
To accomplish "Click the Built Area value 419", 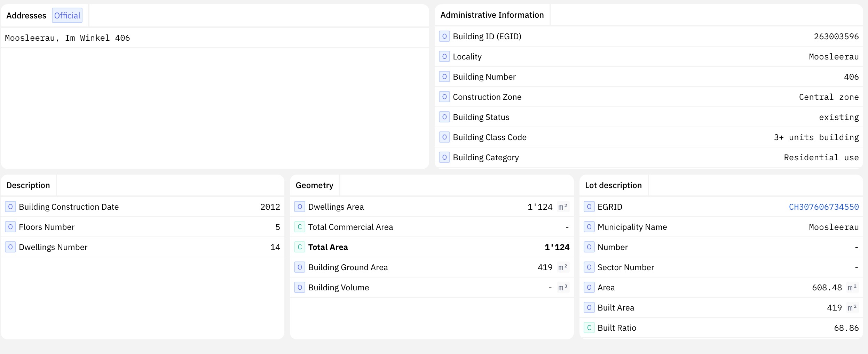I will click(x=834, y=308).
